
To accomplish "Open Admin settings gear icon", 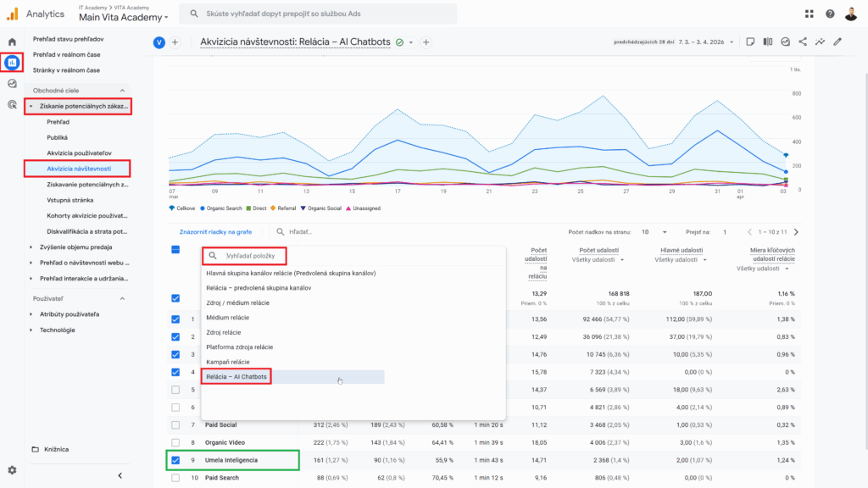I will (12, 470).
